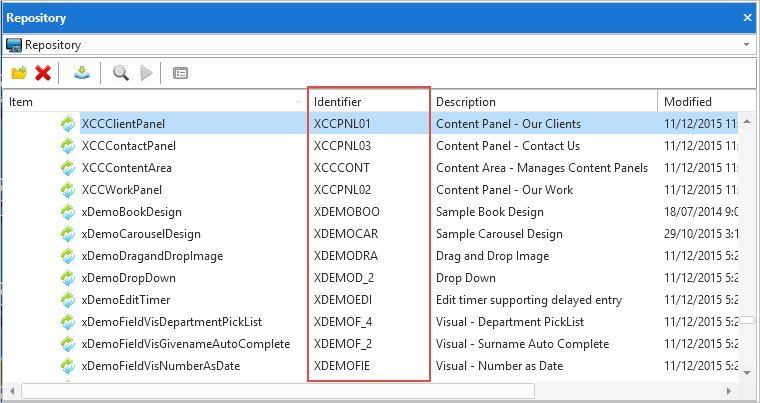
Task: Click the magnifying glass search icon
Action: pos(120,73)
